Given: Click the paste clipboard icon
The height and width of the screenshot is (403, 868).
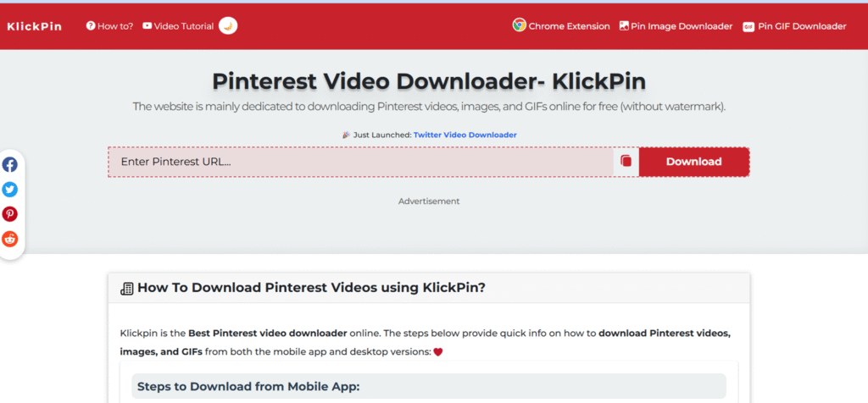Looking at the screenshot, I should coord(626,162).
